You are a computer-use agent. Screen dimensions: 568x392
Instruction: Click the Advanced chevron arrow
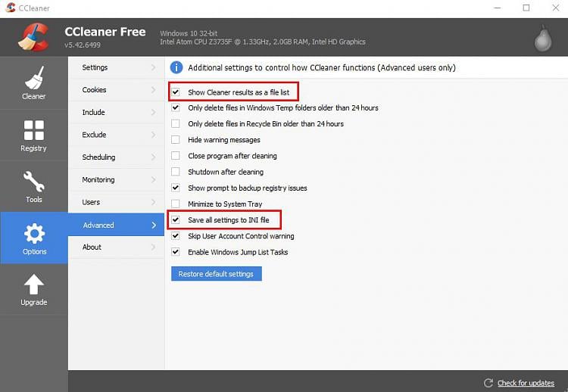coord(154,226)
